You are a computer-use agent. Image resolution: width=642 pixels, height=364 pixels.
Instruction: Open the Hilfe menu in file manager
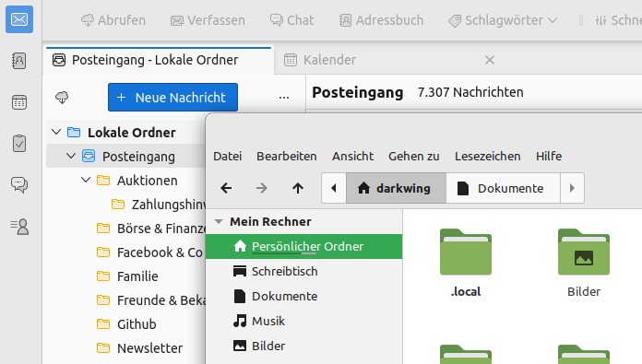point(549,156)
